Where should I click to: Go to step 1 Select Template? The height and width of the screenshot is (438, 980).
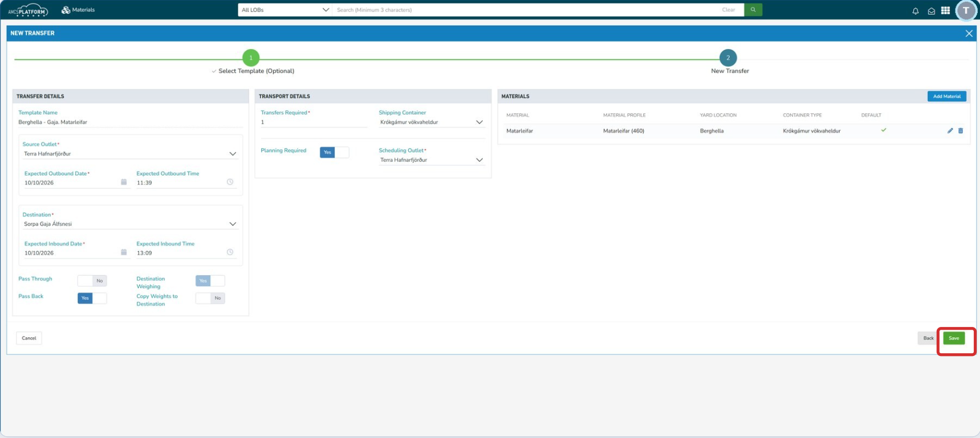(251, 58)
